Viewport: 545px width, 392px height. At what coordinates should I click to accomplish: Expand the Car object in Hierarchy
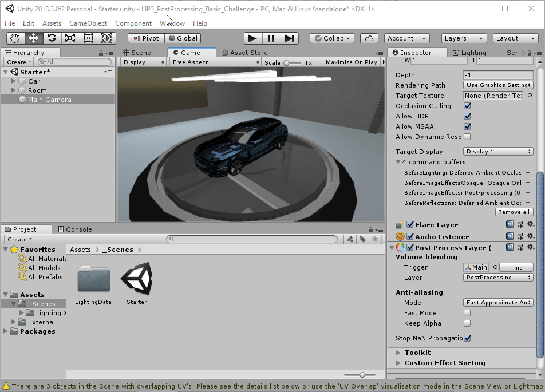click(x=14, y=81)
